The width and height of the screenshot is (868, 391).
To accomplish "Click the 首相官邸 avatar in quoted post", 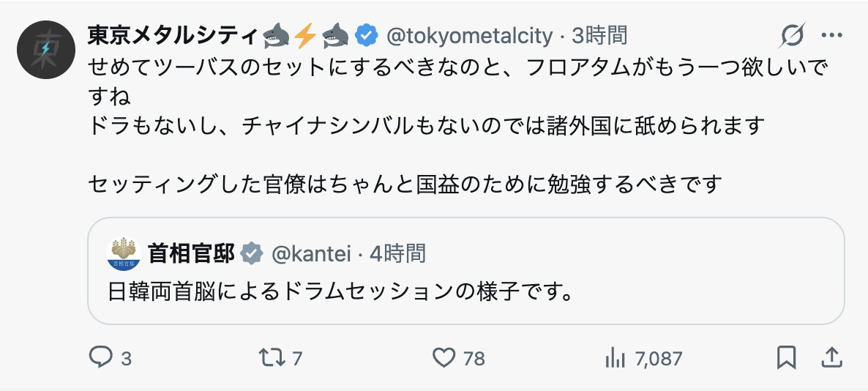I will click(124, 254).
